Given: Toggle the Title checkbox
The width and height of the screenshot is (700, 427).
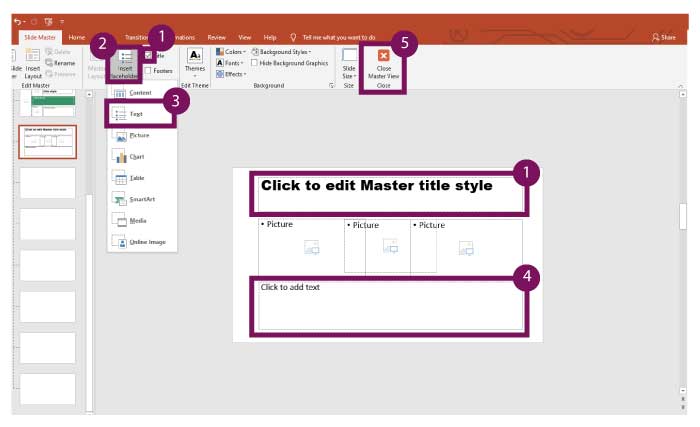Looking at the screenshot, I should coord(149,55).
